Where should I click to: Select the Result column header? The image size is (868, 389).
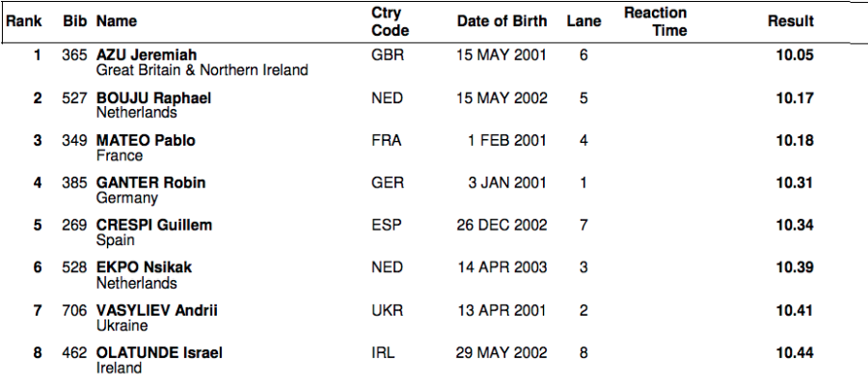(x=791, y=20)
